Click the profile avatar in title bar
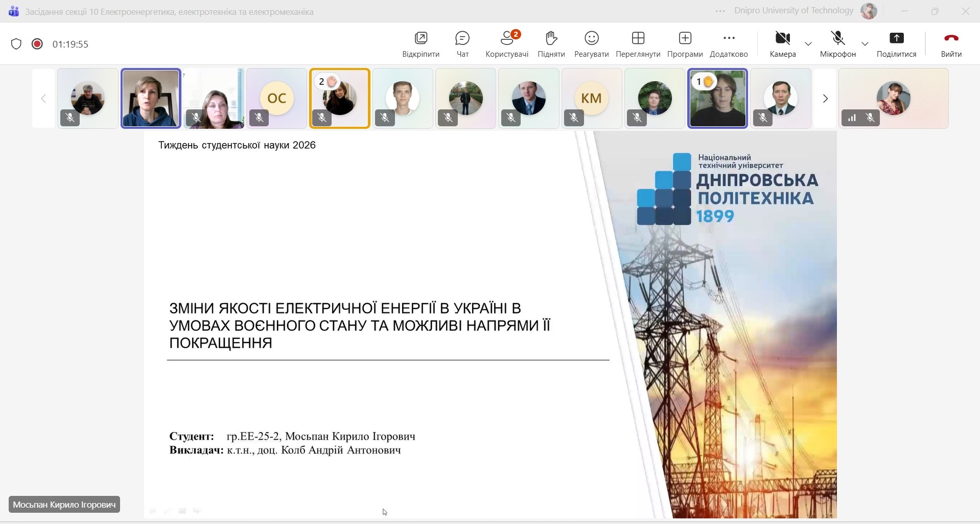This screenshot has height=524, width=980. click(869, 11)
